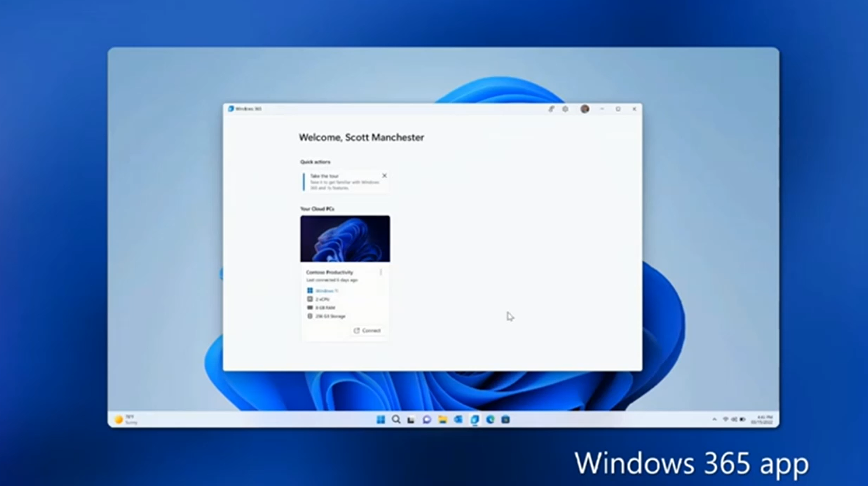This screenshot has height=486, width=868.
Task: Select the Windows 365 taskbar icon
Action: tap(475, 420)
